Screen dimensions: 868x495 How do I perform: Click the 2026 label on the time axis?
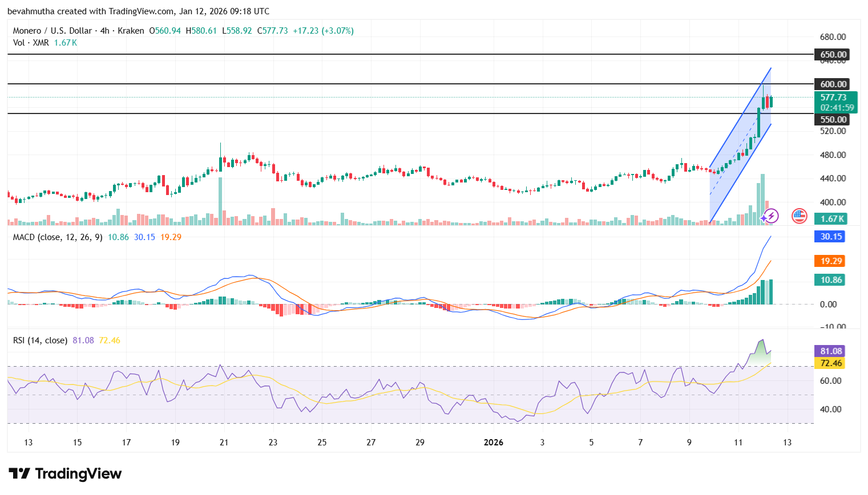tap(493, 442)
